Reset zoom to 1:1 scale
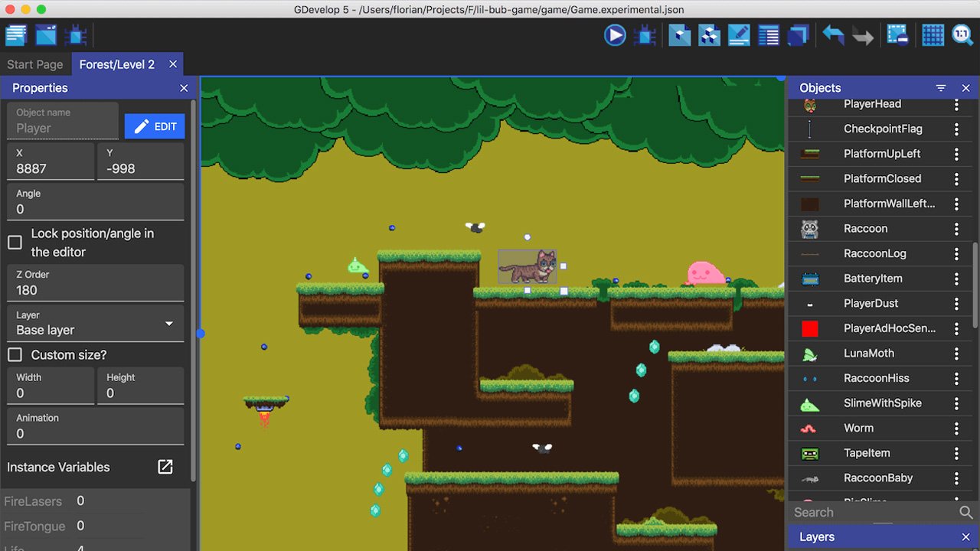This screenshot has height=551, width=980. click(962, 34)
